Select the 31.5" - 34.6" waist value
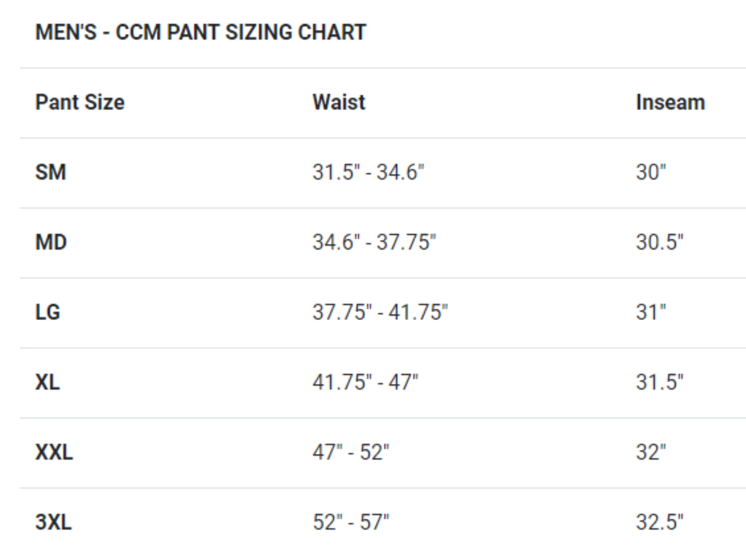Image resolution: width=746 pixels, height=560 pixels. [x=369, y=172]
